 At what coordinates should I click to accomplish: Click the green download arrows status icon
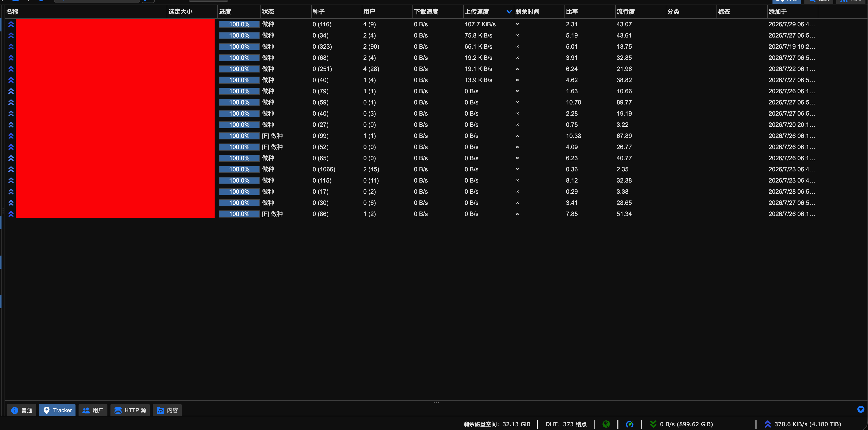653,424
